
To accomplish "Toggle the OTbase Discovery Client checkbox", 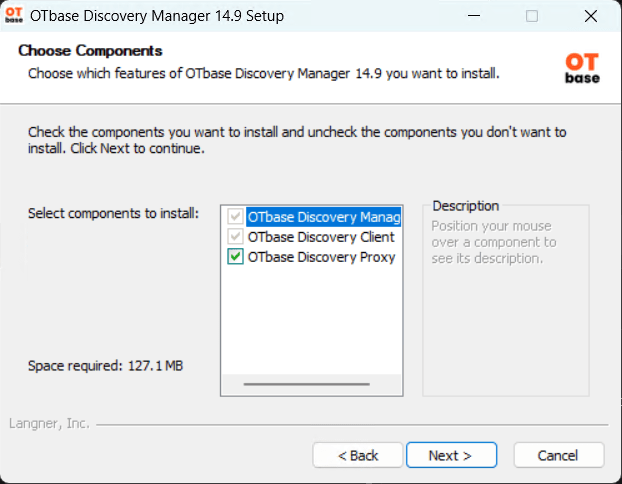I will pyautogui.click(x=235, y=237).
